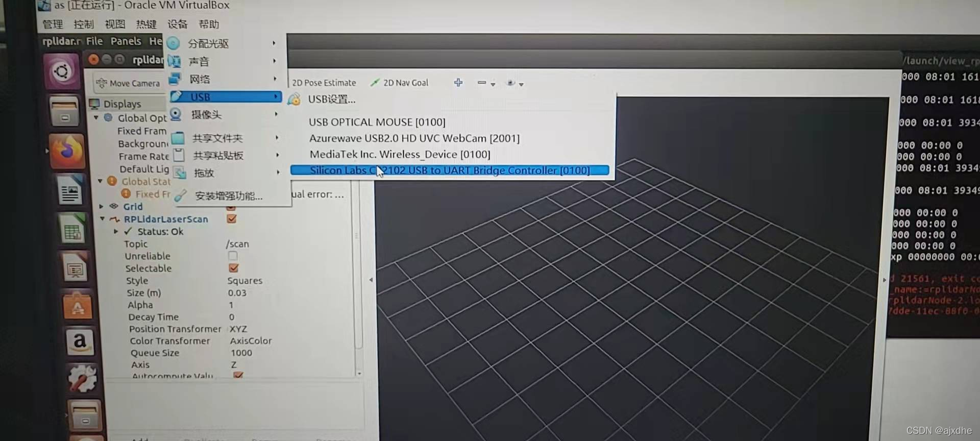Viewport: 980px width, 441px height.
Task: Click the audio speaker icon in Devices menu
Action: 175,61
